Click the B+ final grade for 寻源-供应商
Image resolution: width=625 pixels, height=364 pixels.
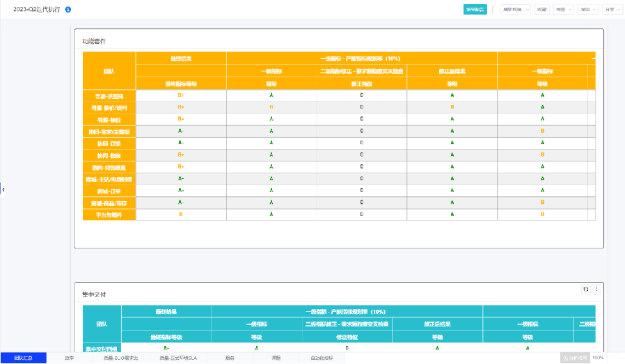pos(181,95)
